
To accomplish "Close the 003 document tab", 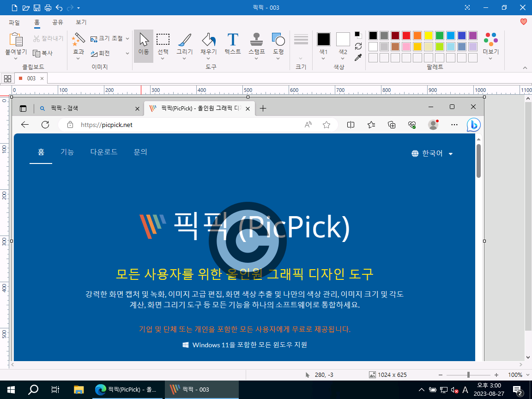I will (42, 79).
